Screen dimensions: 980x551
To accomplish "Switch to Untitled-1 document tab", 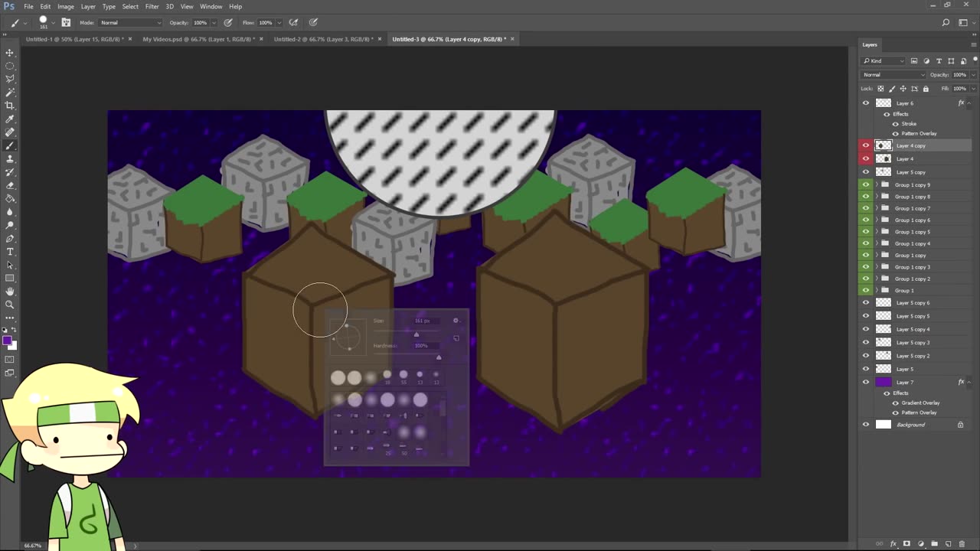I will (x=74, y=39).
